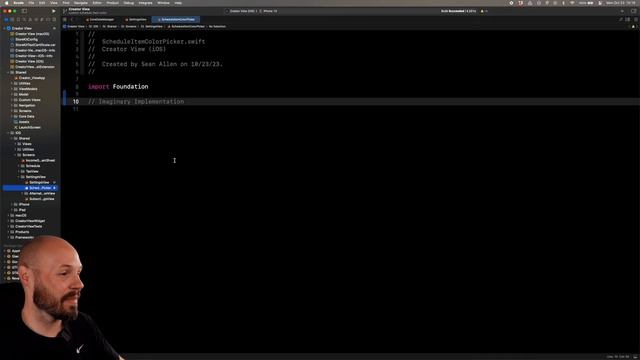Select the TipView folder

pyautogui.click(x=30, y=171)
